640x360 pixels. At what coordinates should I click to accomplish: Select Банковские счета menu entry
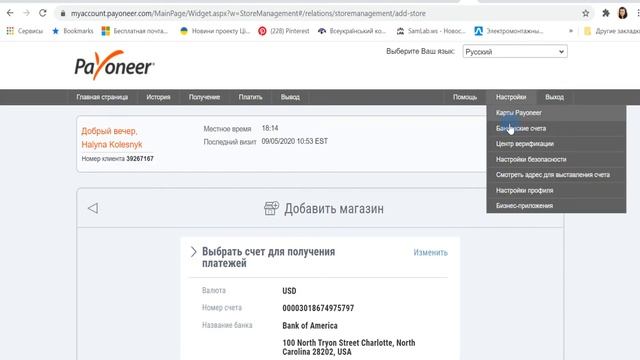[556, 129]
